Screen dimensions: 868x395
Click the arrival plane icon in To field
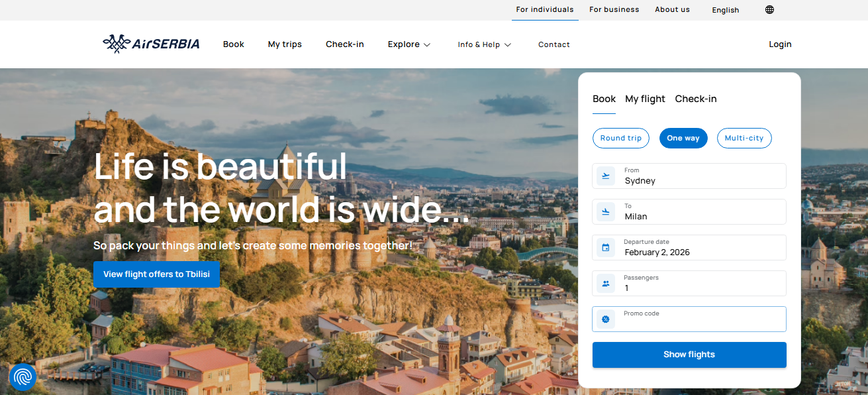(x=605, y=211)
